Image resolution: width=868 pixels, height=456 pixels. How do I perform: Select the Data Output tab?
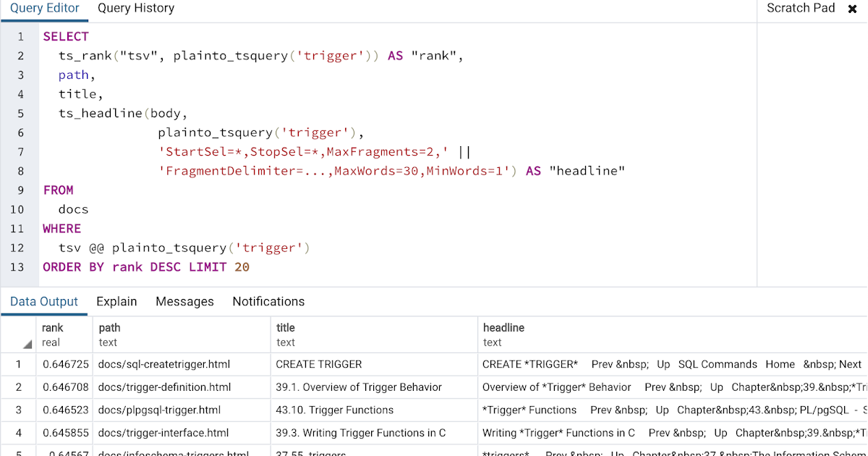pyautogui.click(x=44, y=301)
